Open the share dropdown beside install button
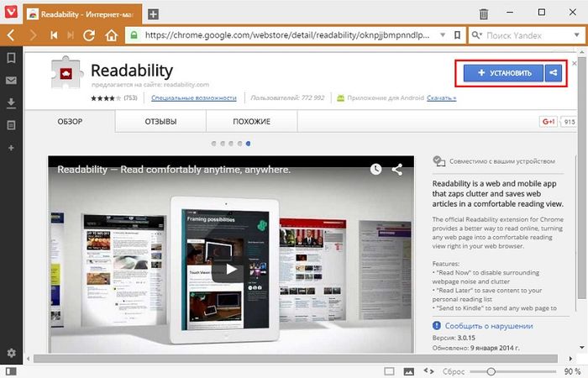Viewport: 588px width, 378px height. pyautogui.click(x=553, y=73)
